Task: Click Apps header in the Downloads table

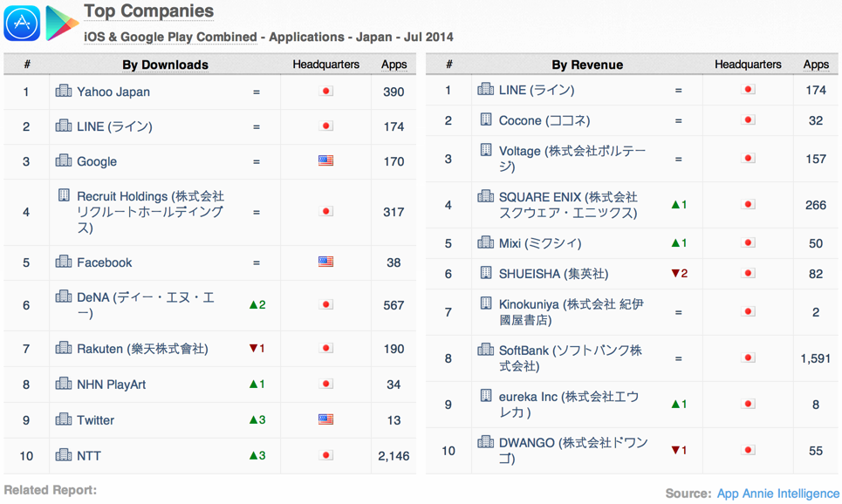Action: (394, 65)
